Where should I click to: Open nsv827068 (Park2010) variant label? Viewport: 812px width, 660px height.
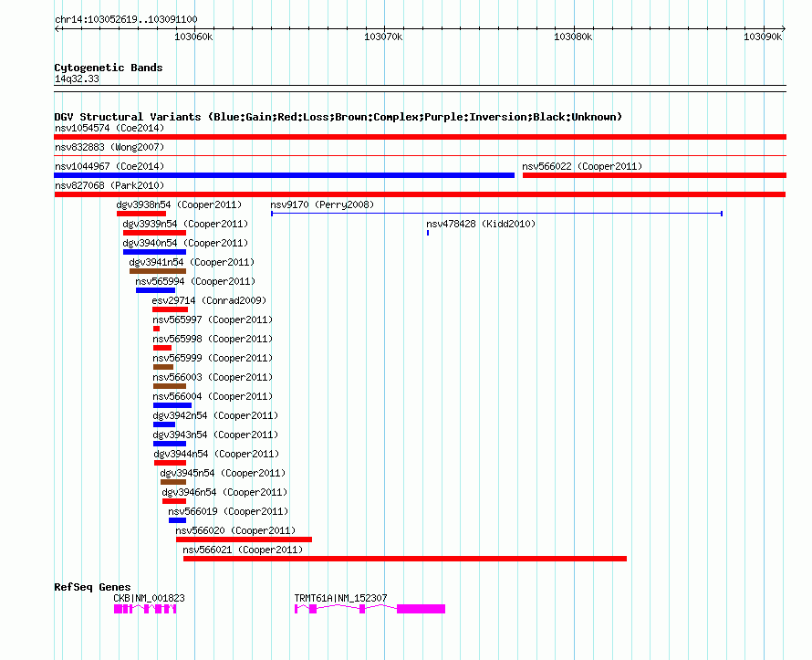click(x=109, y=185)
